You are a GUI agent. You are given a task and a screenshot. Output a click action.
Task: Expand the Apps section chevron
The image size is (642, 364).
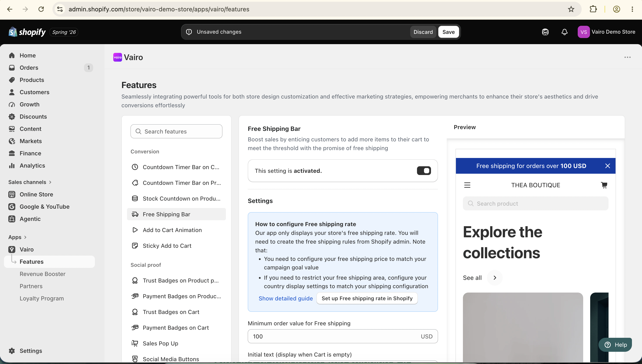25,237
